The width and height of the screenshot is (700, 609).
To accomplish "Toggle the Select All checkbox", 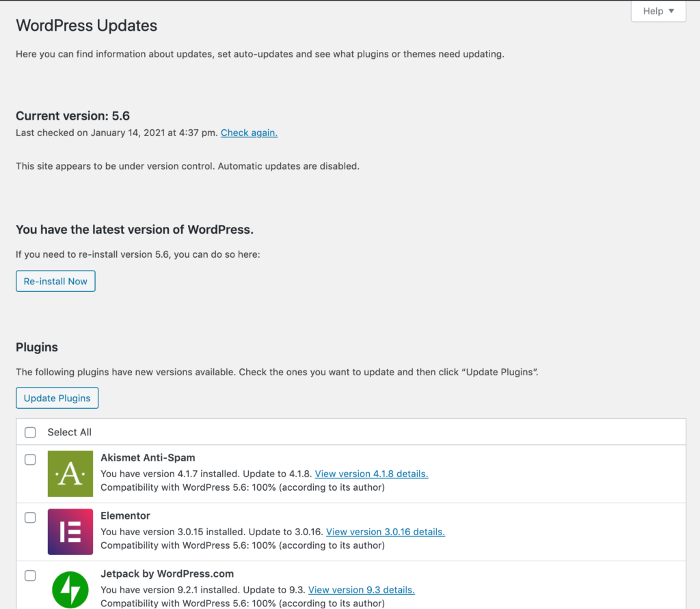I will coord(30,432).
